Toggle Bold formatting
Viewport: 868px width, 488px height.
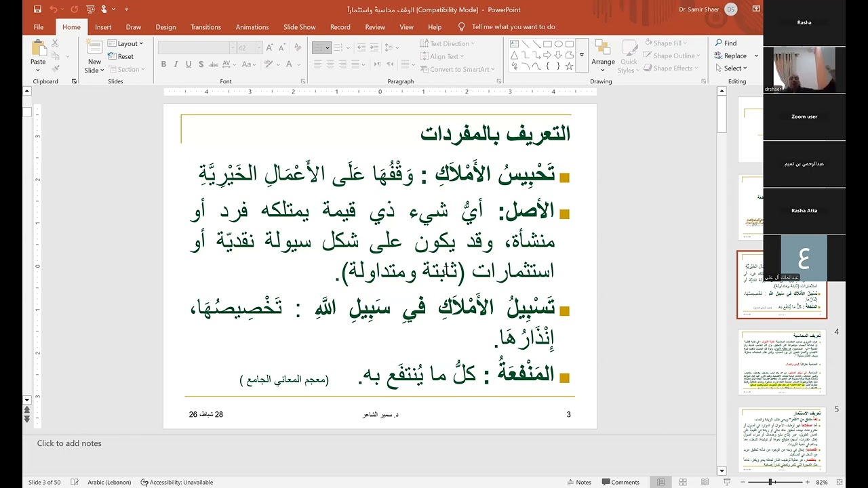[x=163, y=64]
